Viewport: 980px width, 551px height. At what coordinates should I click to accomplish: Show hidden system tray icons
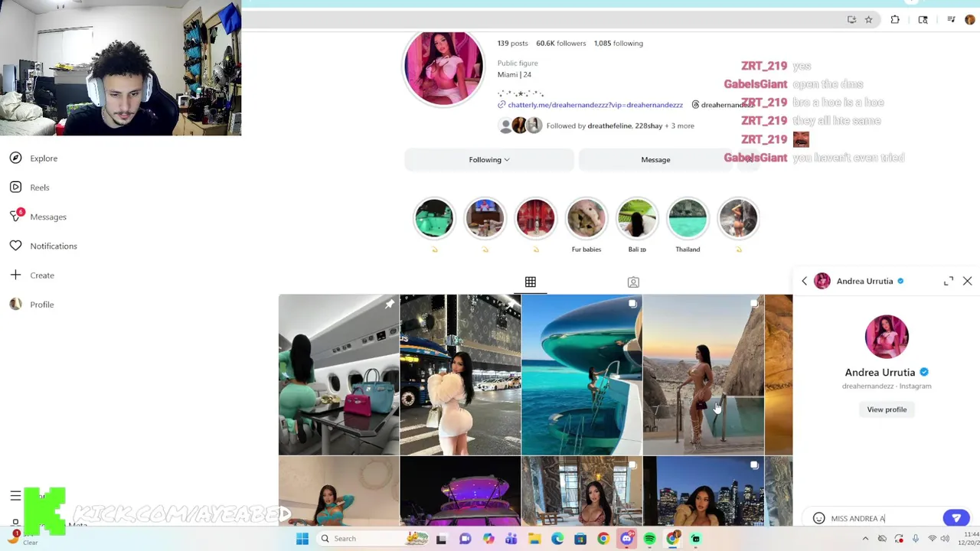(865, 539)
